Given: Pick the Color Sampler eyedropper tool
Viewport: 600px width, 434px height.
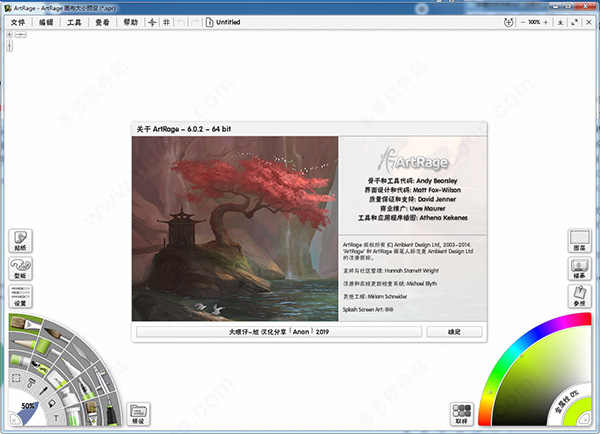Looking at the screenshot, I should 43,391.
